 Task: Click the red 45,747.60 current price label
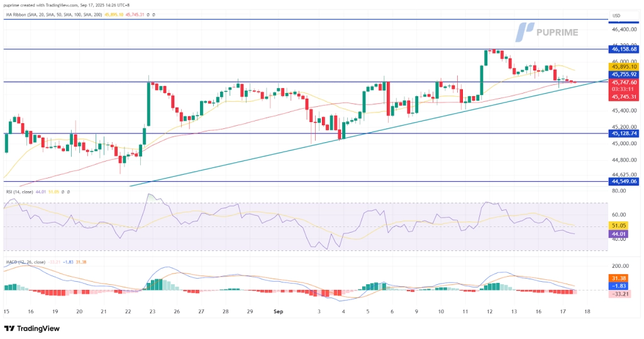[623, 82]
